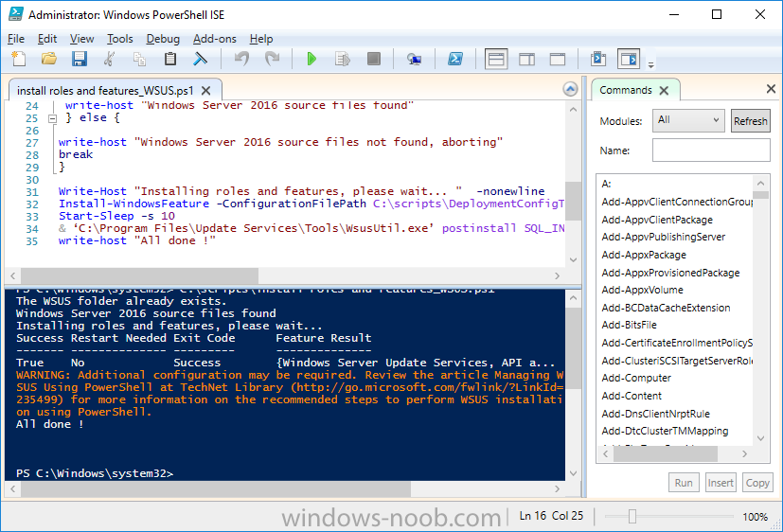Open the Edit menu
The width and height of the screenshot is (783, 532).
(x=47, y=39)
